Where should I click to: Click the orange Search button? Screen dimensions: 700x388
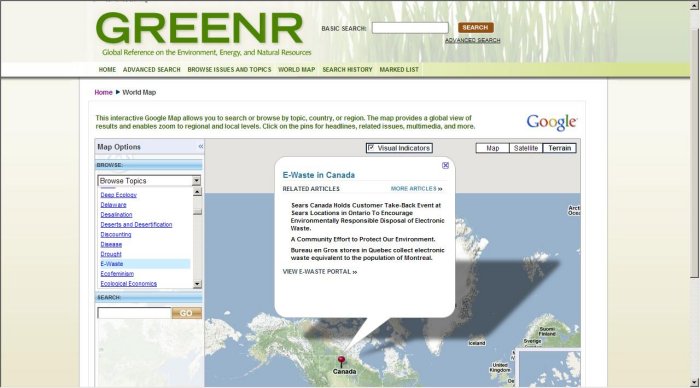[475, 28]
